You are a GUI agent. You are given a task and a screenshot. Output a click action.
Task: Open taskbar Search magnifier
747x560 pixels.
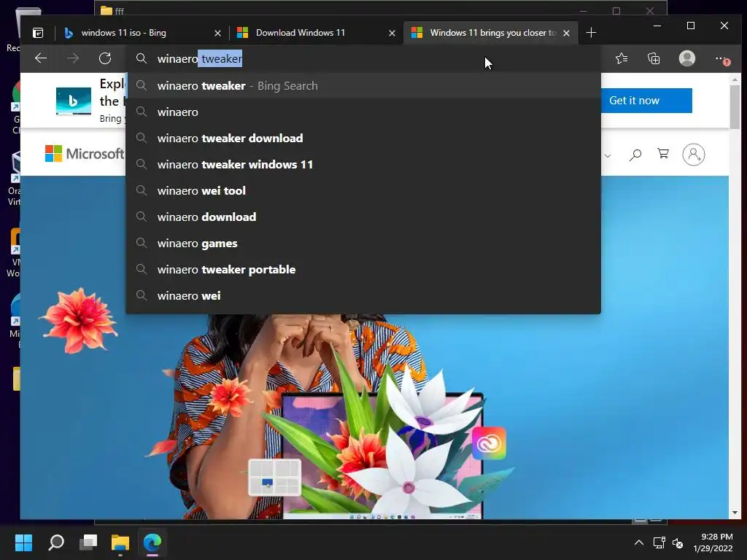[56, 542]
